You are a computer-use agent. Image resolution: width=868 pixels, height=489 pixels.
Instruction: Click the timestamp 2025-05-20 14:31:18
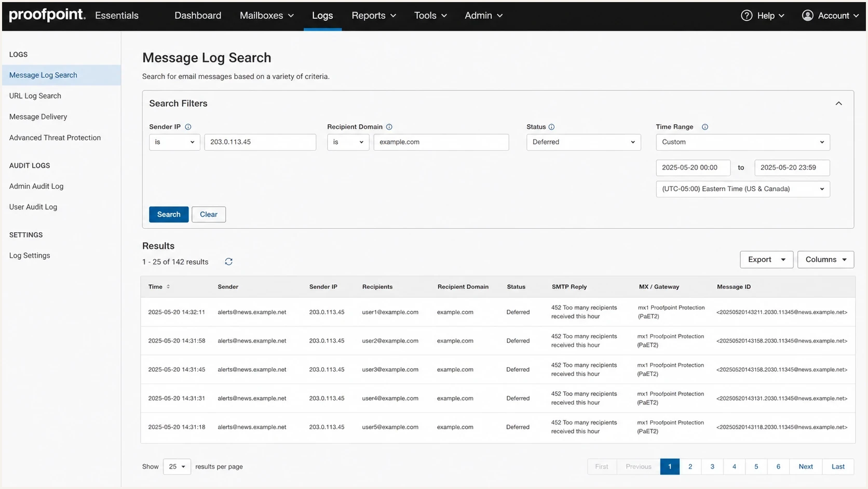[177, 427]
